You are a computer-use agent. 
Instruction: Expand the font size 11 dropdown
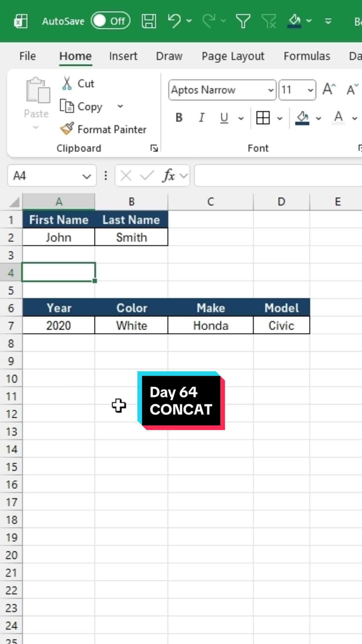(x=310, y=90)
